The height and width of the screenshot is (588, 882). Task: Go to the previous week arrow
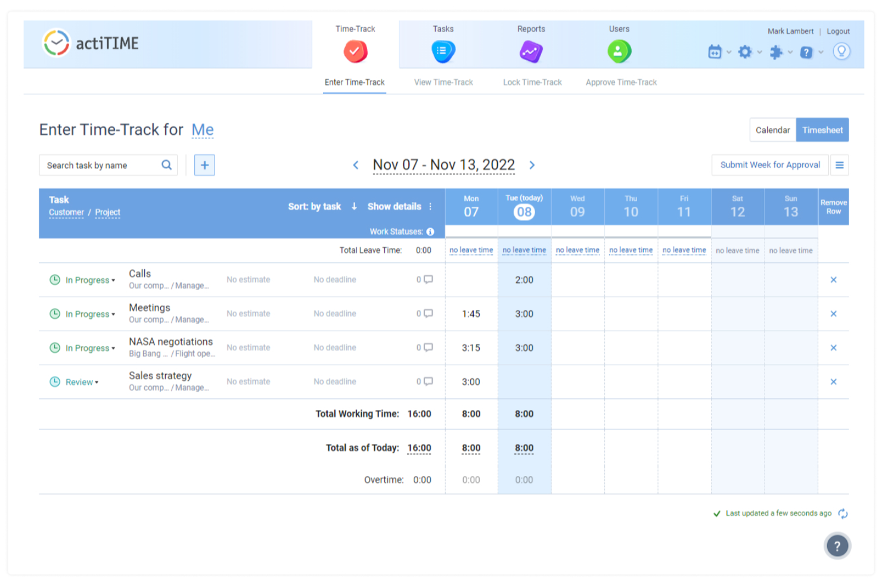[356, 165]
